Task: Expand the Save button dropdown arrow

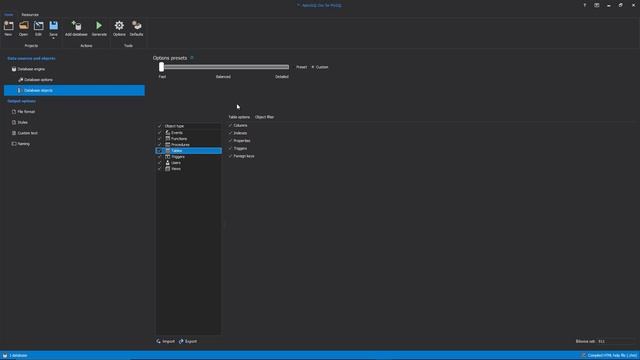Action: click(x=53, y=38)
